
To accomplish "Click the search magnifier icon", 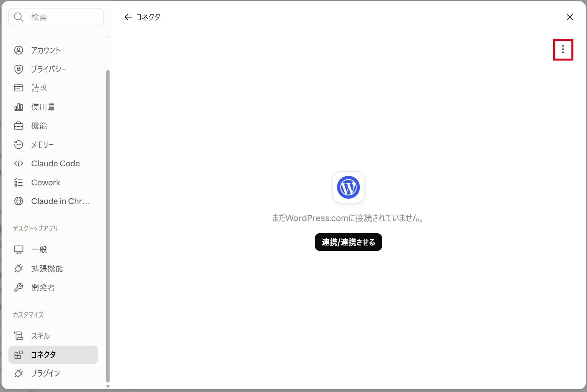I will point(19,17).
